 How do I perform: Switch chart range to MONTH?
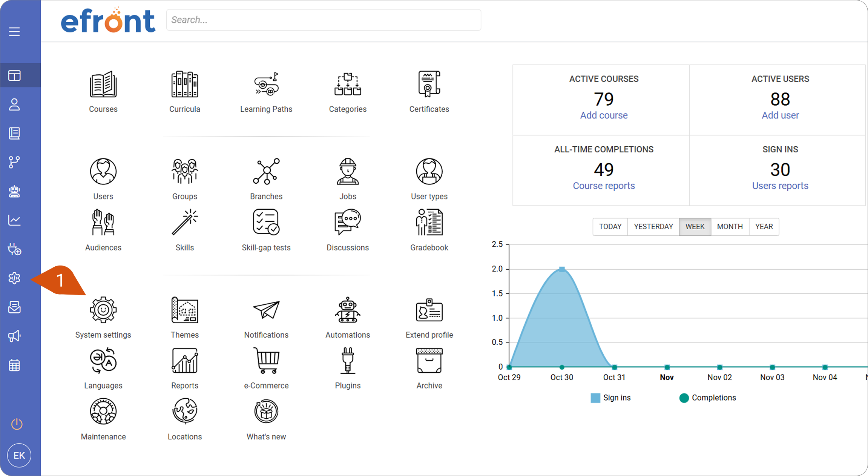click(730, 227)
